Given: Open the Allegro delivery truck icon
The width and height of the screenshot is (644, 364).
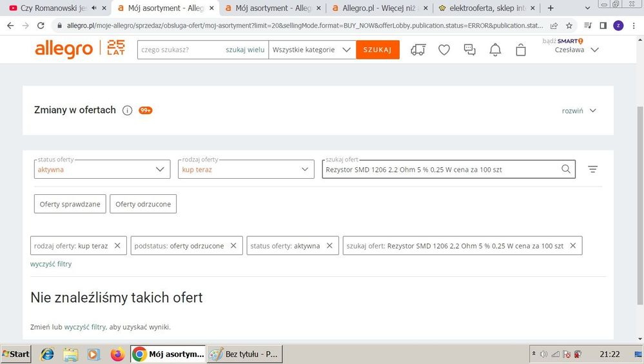Looking at the screenshot, I should [418, 50].
